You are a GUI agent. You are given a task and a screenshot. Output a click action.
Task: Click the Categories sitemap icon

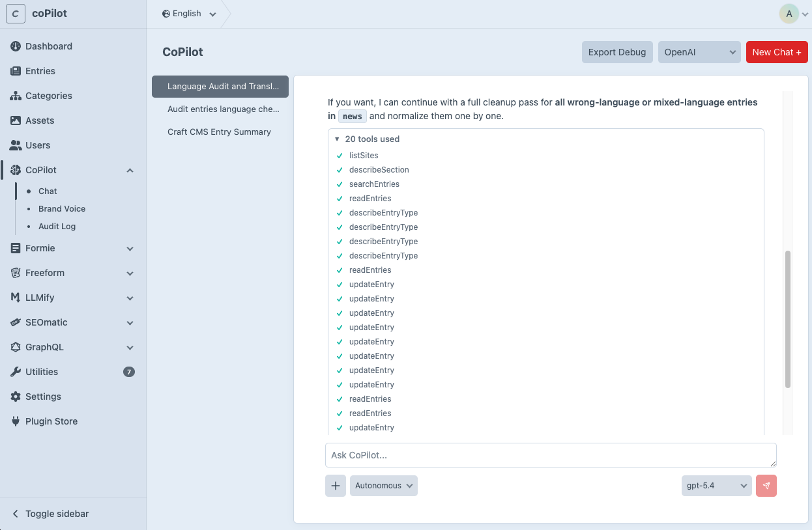click(16, 96)
